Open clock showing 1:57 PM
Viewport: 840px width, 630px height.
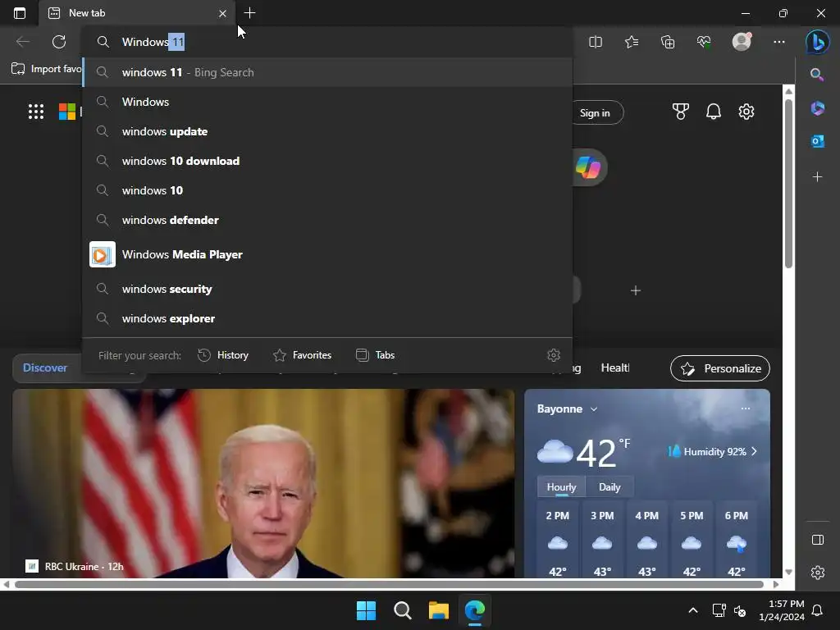[782, 610]
